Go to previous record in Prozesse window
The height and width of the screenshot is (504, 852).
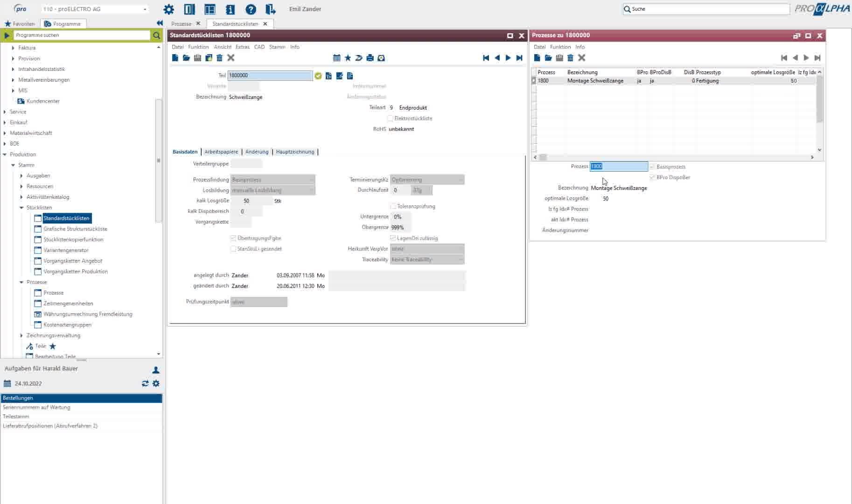[795, 58]
